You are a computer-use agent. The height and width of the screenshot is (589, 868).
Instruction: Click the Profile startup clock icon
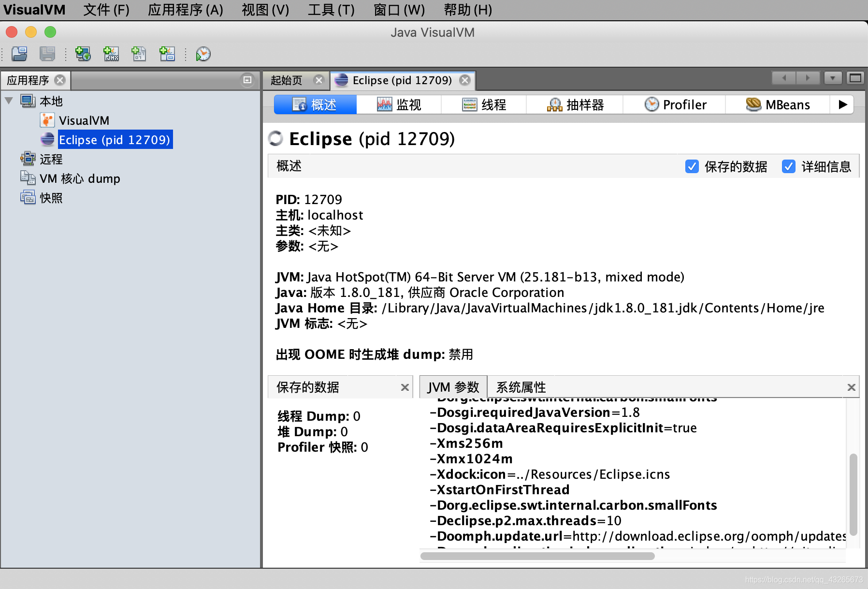(x=203, y=54)
